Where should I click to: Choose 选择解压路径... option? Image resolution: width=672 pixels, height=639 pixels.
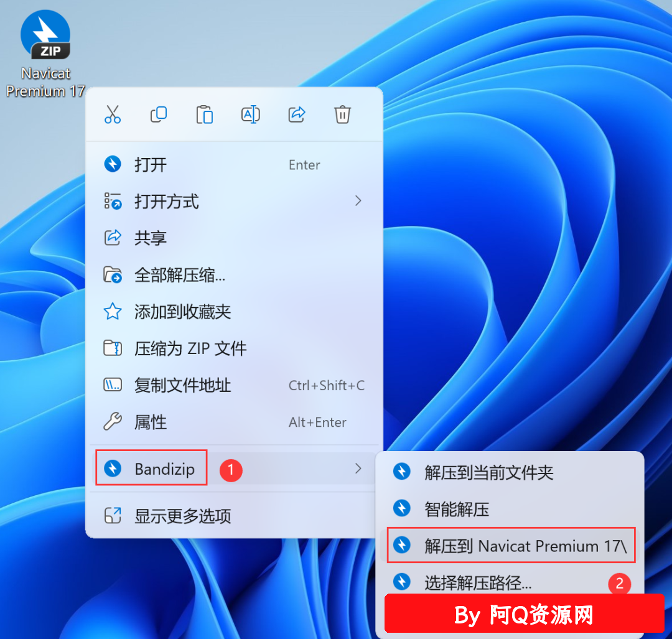[510, 582]
